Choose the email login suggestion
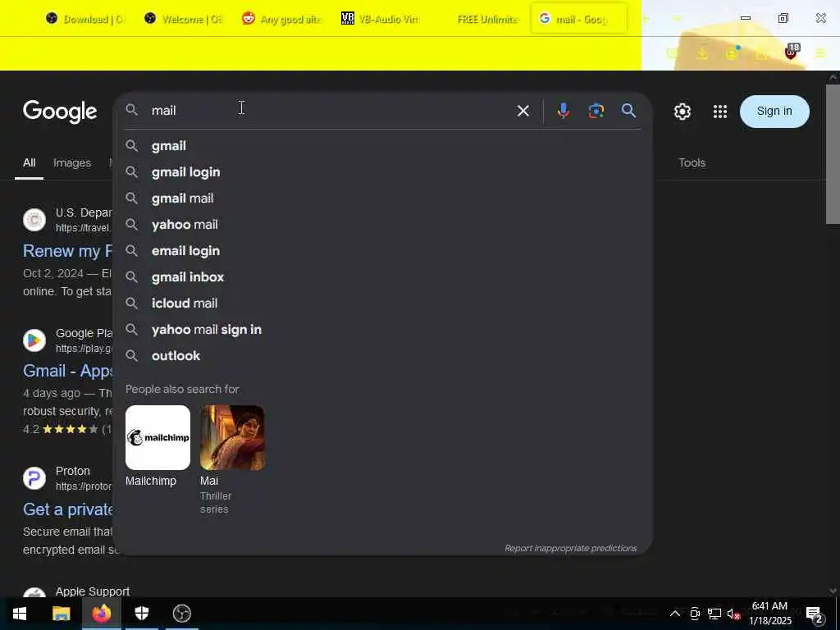840x630 pixels. (x=382, y=251)
